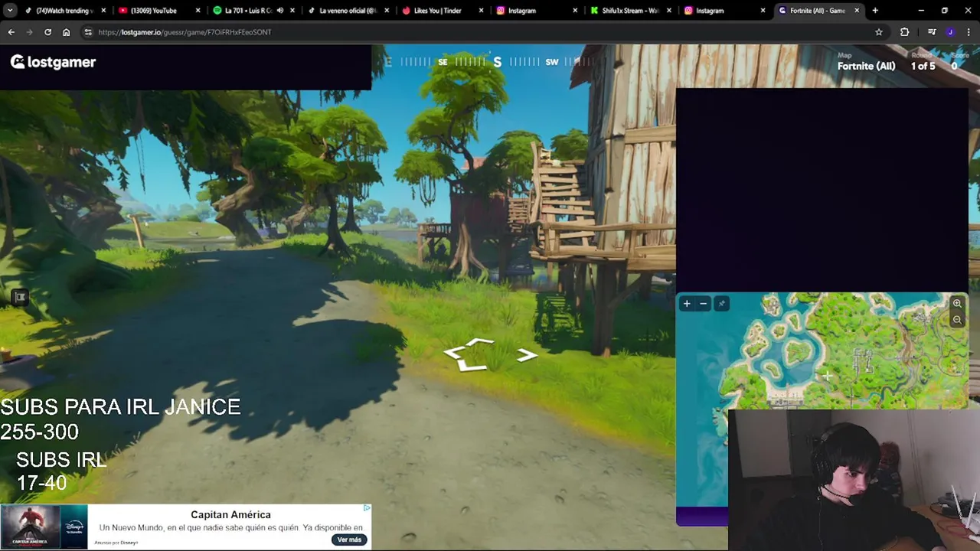
Task: Open the AdChoices icon on the ad
Action: (367, 508)
